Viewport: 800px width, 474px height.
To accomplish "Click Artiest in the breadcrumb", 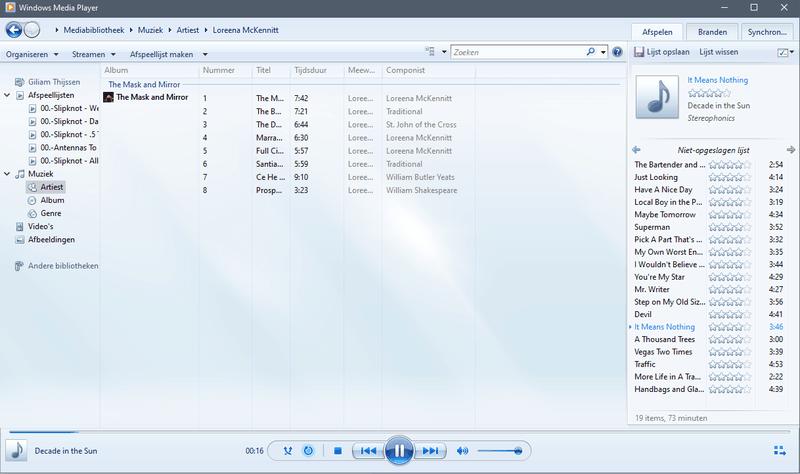I will (x=188, y=30).
